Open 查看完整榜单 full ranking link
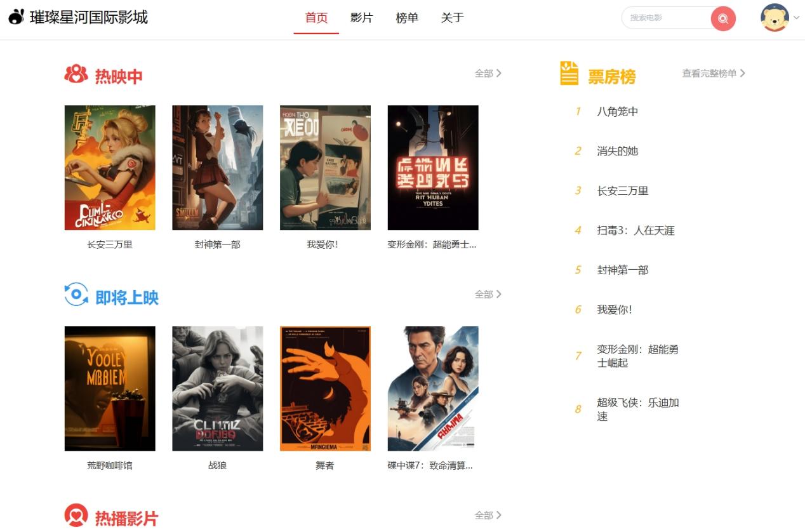The width and height of the screenshot is (805, 532). (x=714, y=74)
